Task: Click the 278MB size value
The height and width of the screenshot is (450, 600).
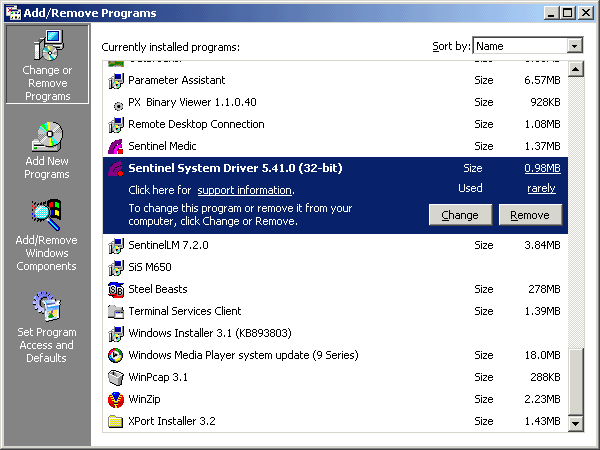Action: point(544,289)
